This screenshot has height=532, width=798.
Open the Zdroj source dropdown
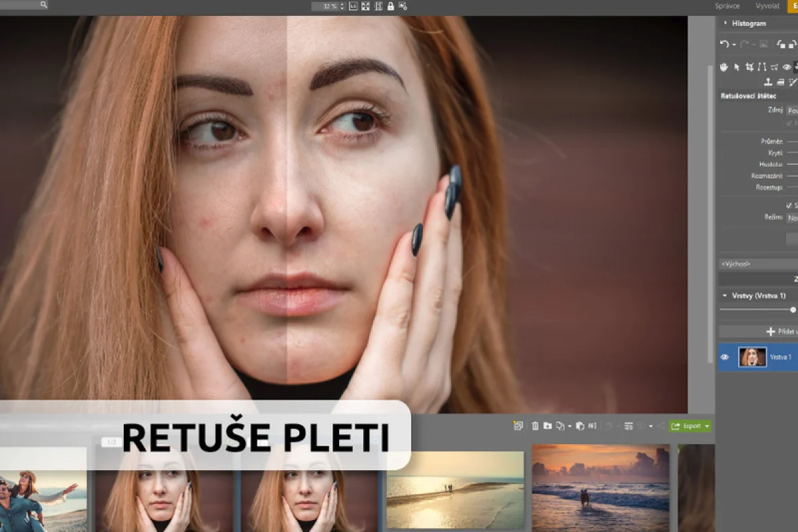pyautogui.click(x=792, y=110)
